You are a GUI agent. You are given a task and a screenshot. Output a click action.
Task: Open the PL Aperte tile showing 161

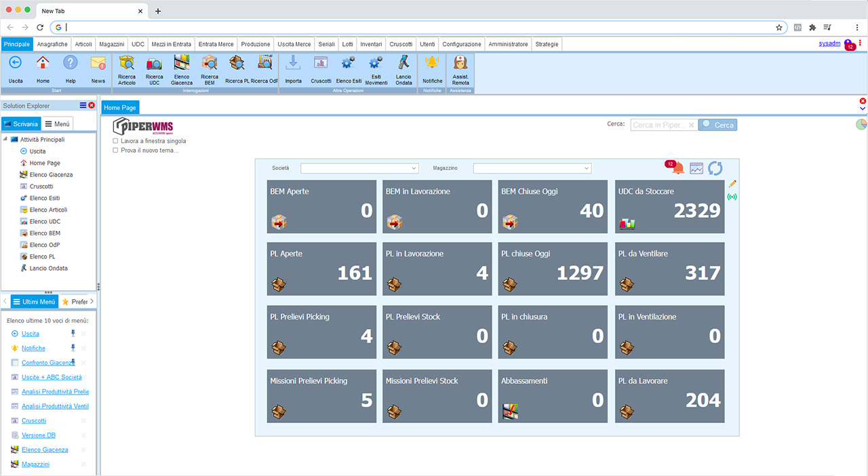click(x=321, y=269)
